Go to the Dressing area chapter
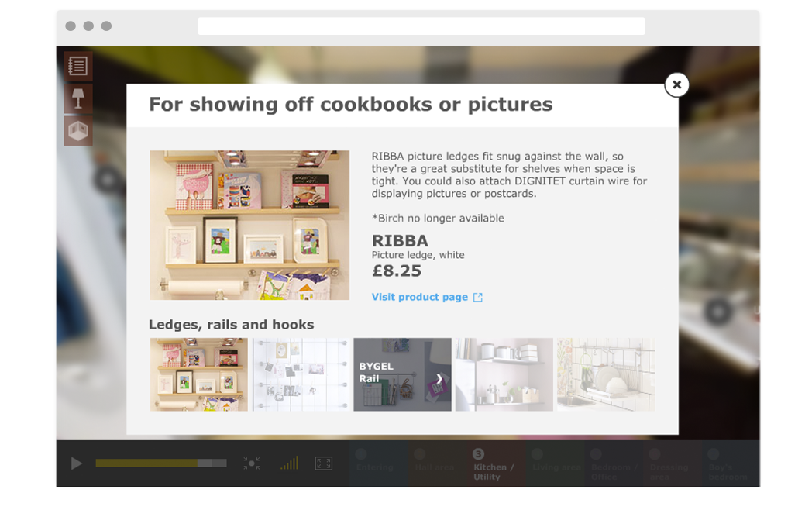 [673, 463]
